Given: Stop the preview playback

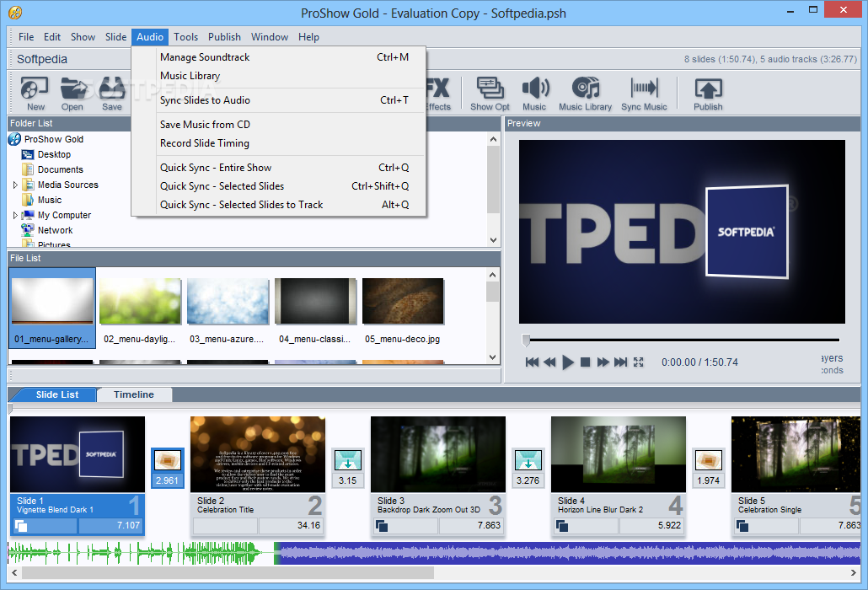Looking at the screenshot, I should point(585,362).
